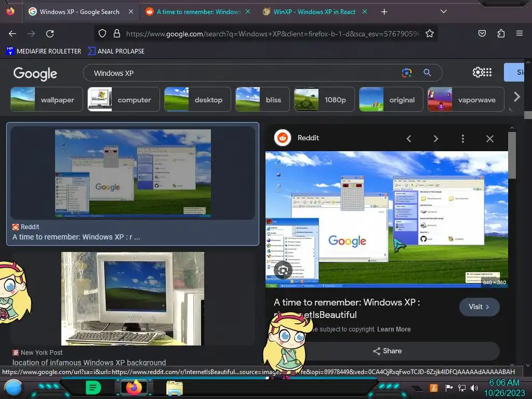Open taskbar clock showing 6:06 AM
The height and width of the screenshot is (399, 532).
tap(504, 388)
